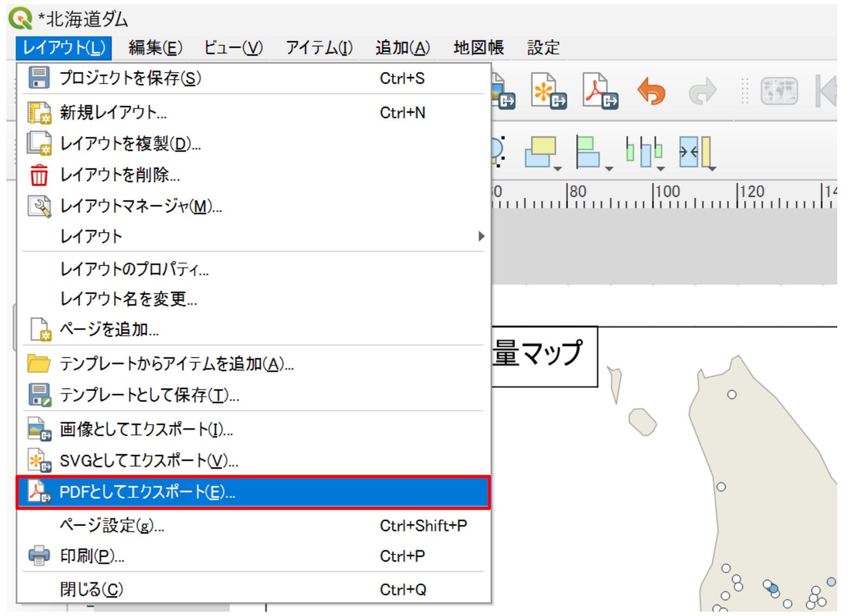This screenshot has width=867, height=616.
Task: Open レイアウトのプロパティ entry
Action: coord(254,269)
